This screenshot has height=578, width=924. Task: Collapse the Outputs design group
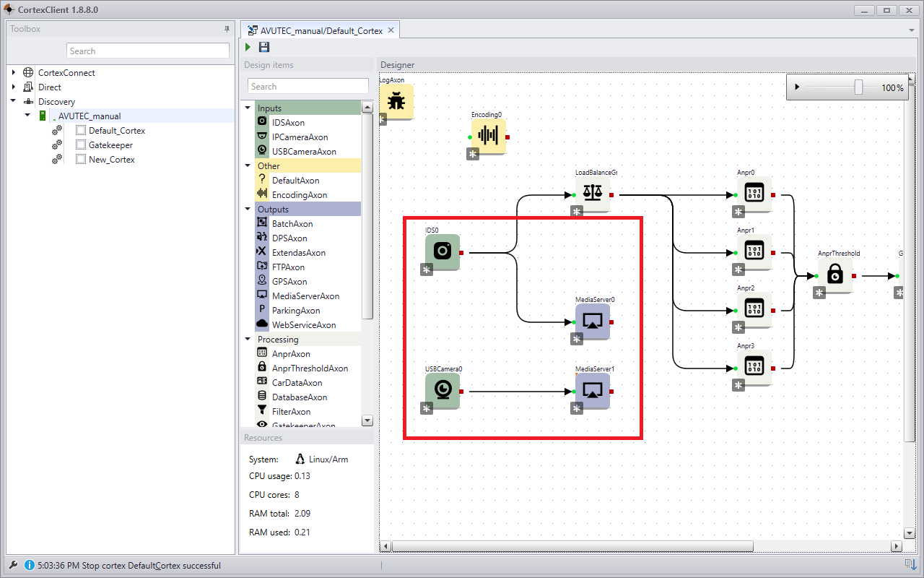pyautogui.click(x=248, y=210)
